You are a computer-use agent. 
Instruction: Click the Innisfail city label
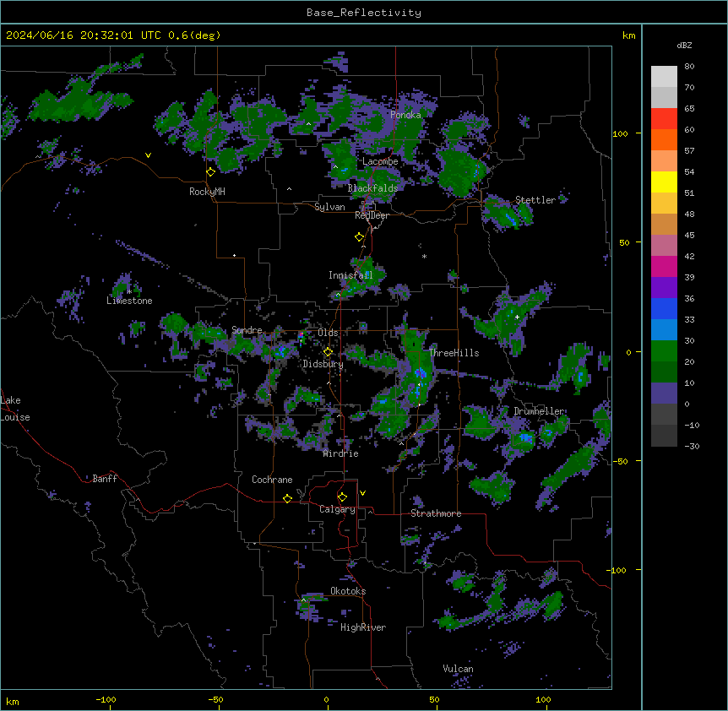[x=350, y=275]
